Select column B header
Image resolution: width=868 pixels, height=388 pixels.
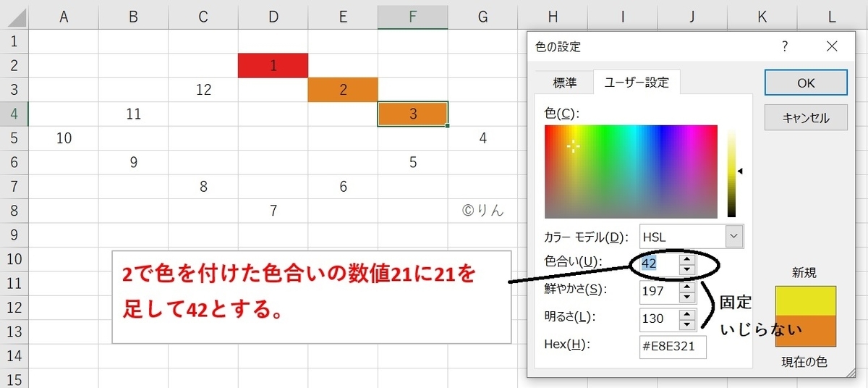[x=133, y=16]
